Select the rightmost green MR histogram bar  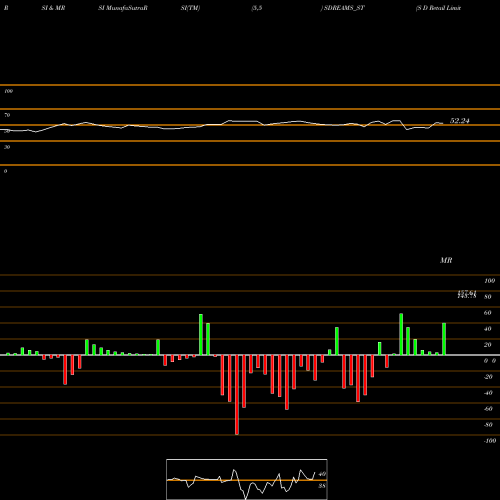pos(444,339)
